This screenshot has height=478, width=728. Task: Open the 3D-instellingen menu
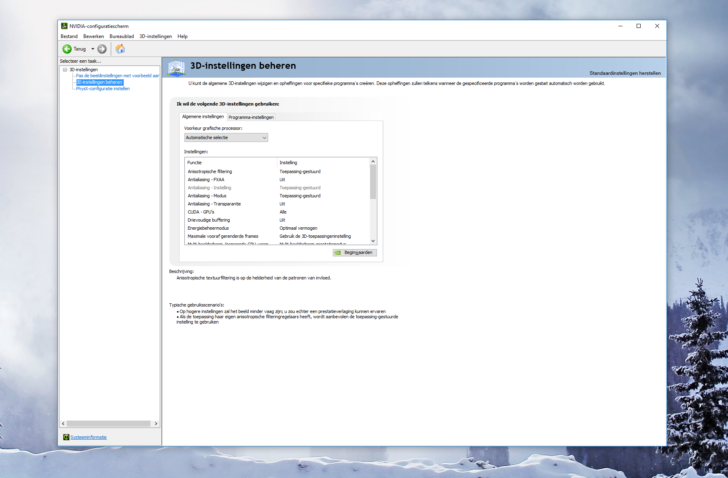coord(156,36)
